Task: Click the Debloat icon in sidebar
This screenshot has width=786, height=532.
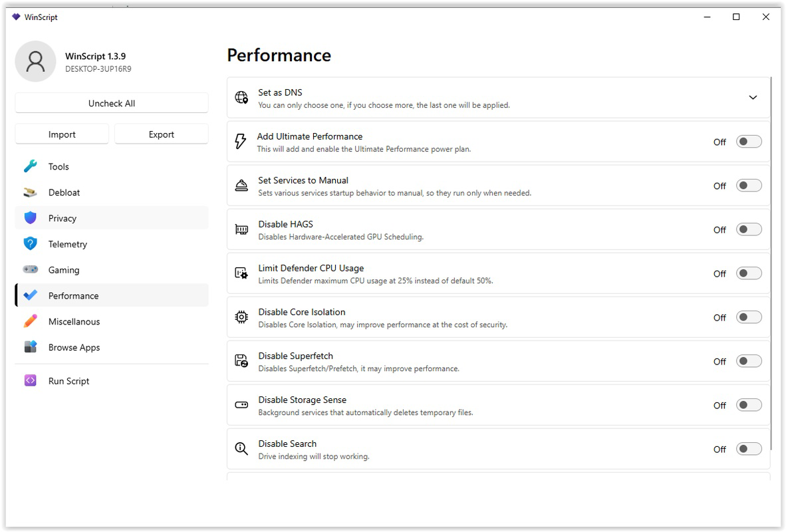Action: (30, 192)
